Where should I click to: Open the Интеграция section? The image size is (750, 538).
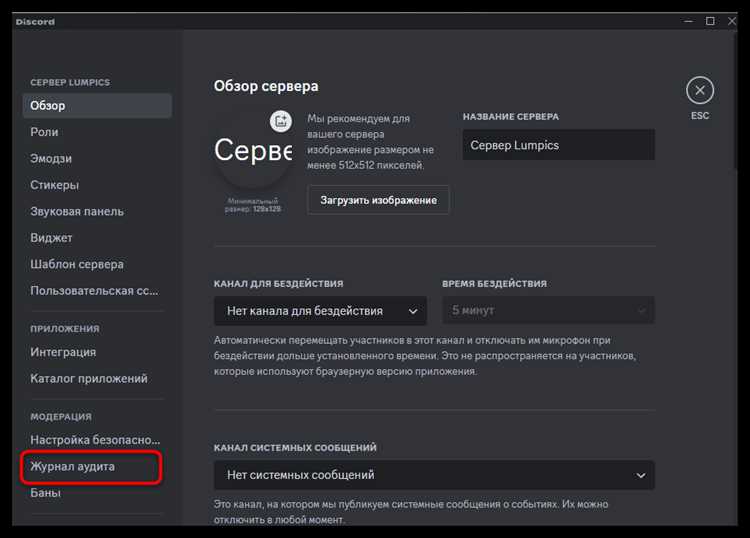[x=97, y=352]
